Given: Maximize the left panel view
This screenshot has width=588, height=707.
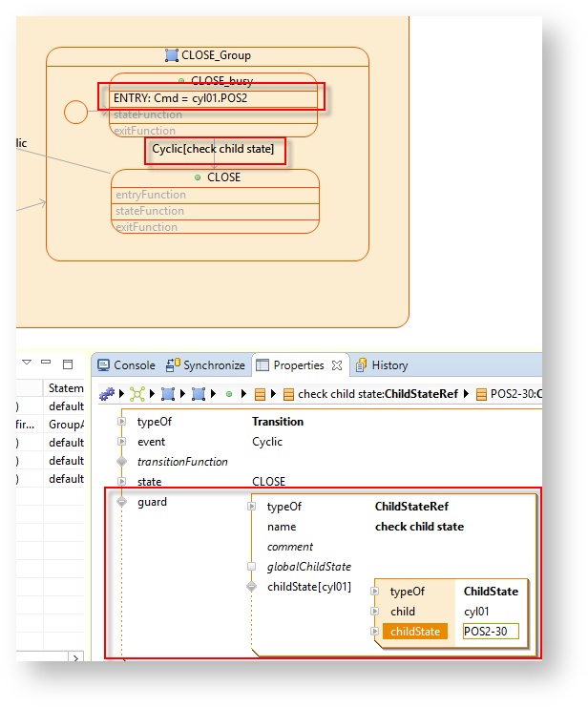Looking at the screenshot, I should click(x=68, y=364).
